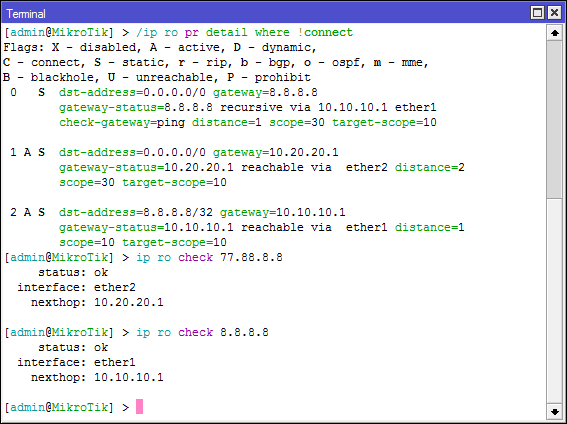567x424 pixels.
Task: Click 'gateway=10.20.20.1' in route 1
Action: [276, 153]
